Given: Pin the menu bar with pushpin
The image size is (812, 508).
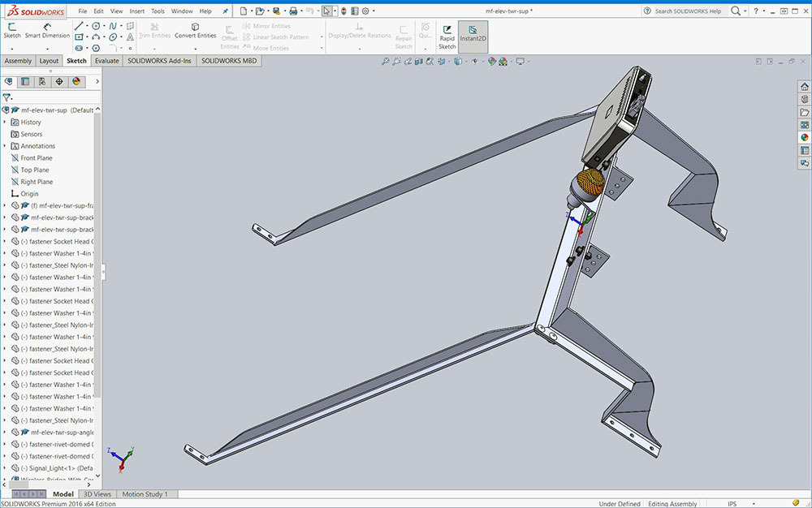Looking at the screenshot, I should (224, 11).
